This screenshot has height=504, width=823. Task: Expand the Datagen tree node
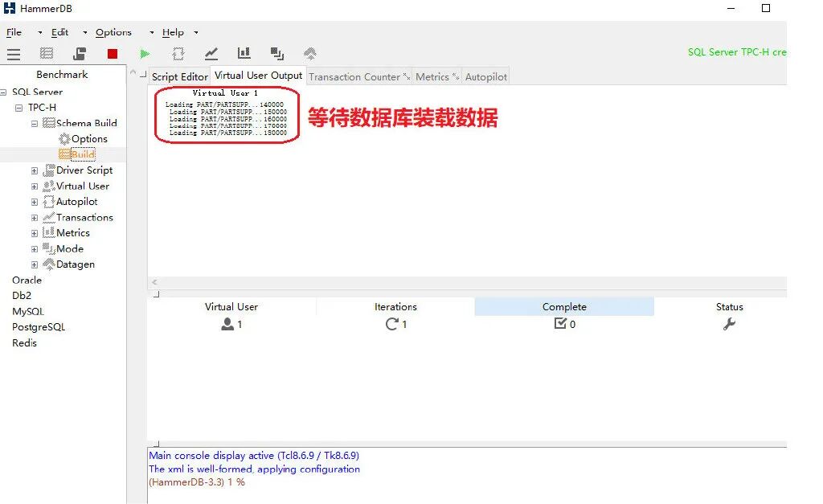(34, 264)
